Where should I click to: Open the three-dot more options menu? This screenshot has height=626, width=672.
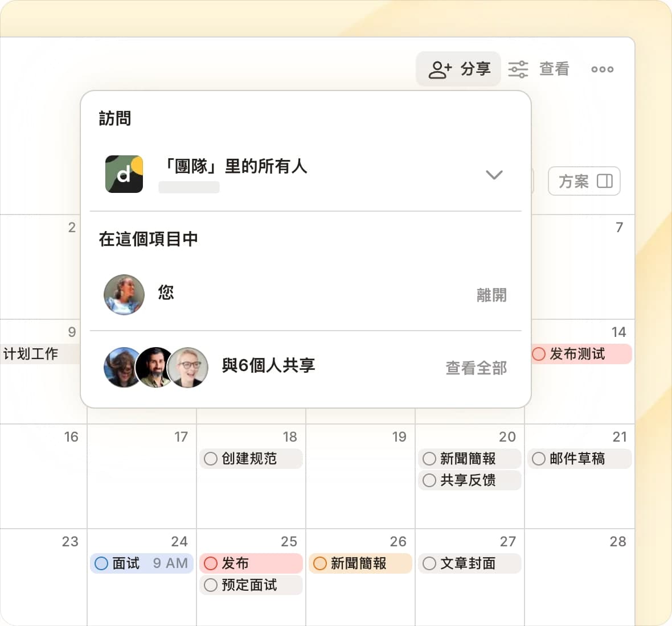[602, 69]
